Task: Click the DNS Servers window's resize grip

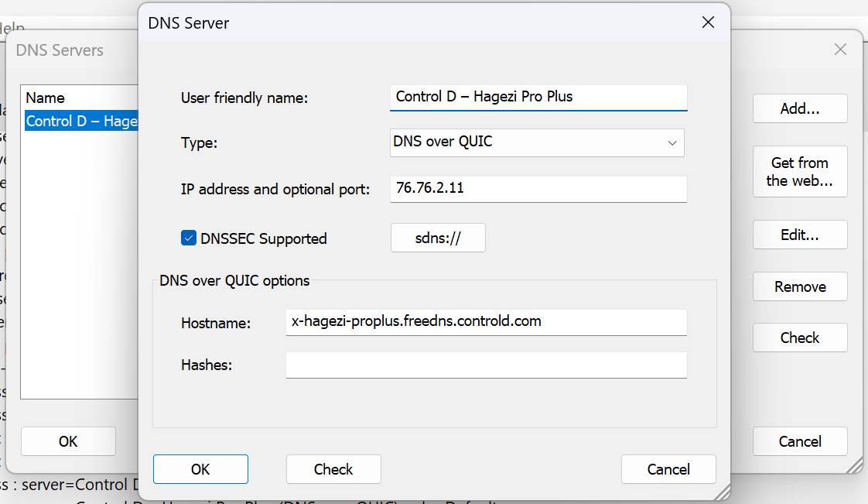Action: 855,465
